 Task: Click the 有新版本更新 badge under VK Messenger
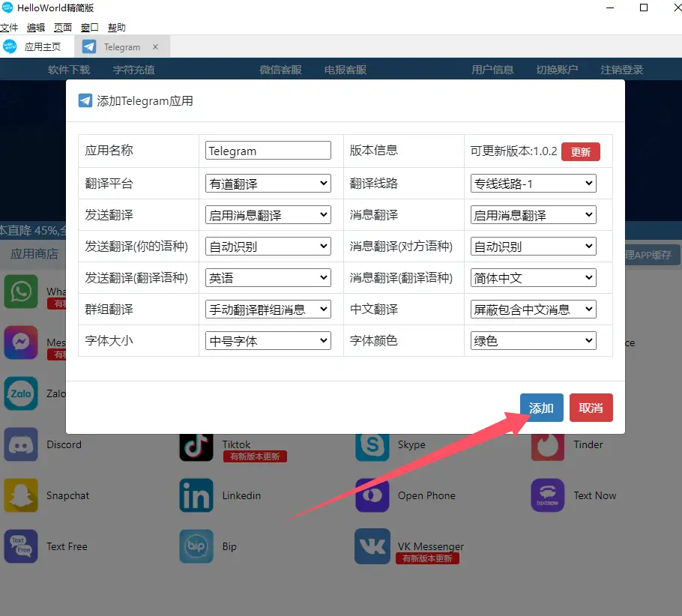pyautogui.click(x=427, y=558)
